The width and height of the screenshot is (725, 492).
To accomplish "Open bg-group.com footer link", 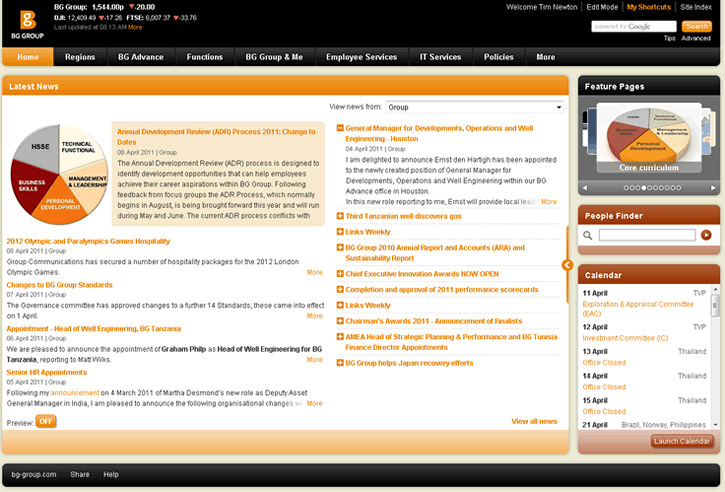I will [34, 474].
